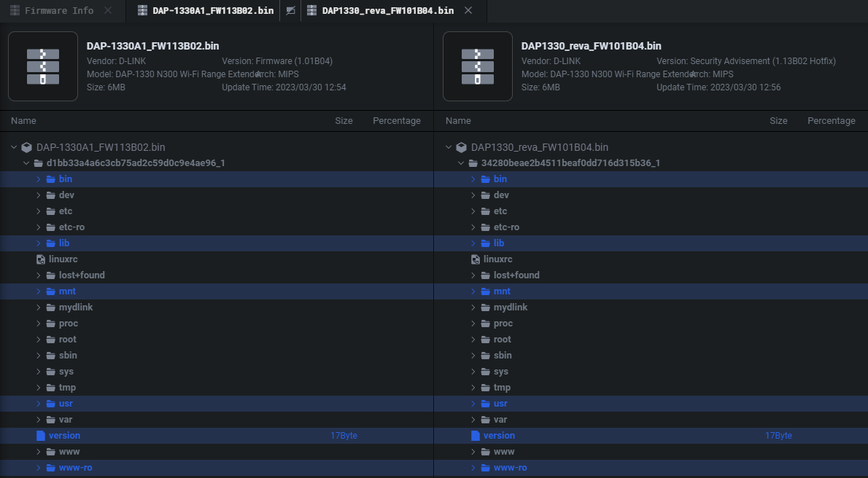
Task: Select lost+found label in left pane
Action: point(82,275)
